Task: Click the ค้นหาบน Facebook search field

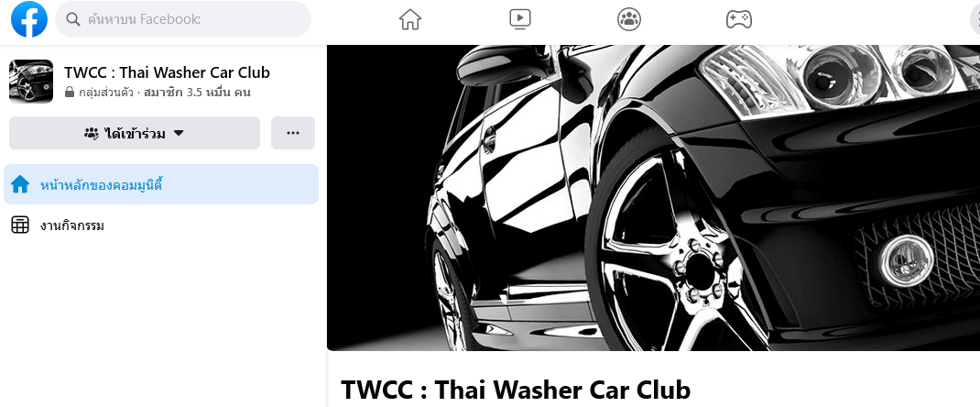Action: pos(183,19)
